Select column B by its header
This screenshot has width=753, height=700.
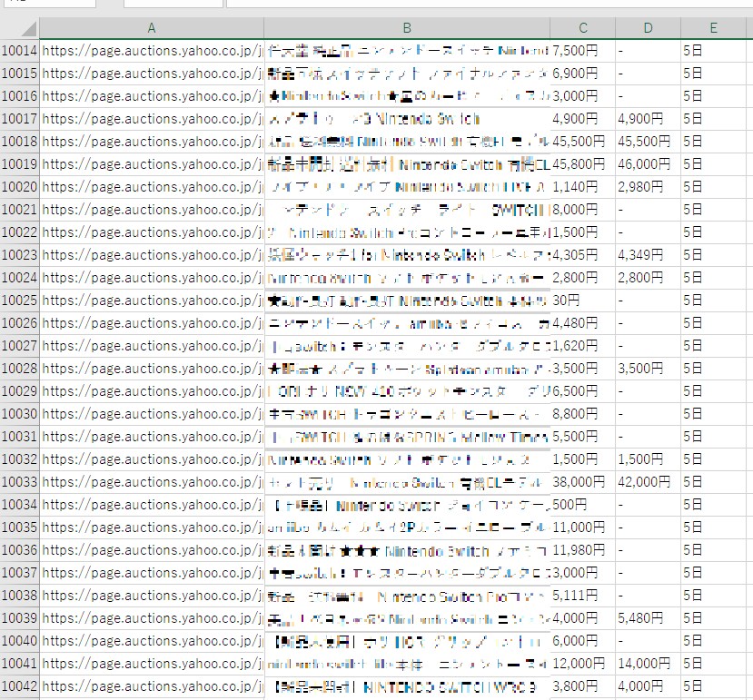tap(407, 28)
